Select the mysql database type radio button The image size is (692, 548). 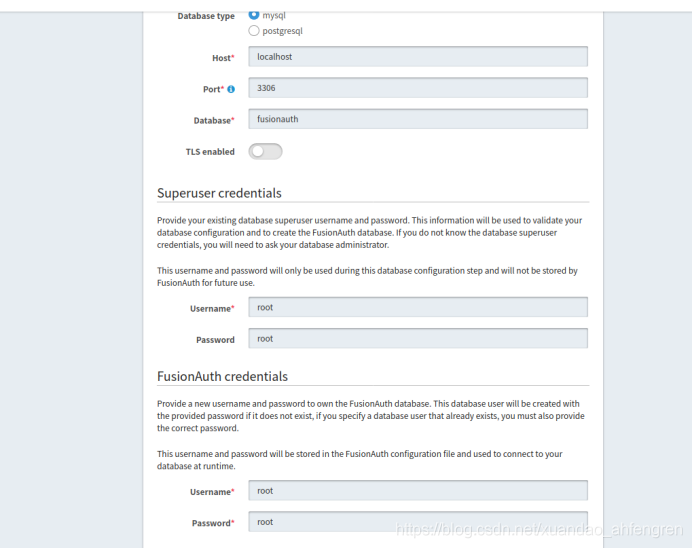click(254, 15)
